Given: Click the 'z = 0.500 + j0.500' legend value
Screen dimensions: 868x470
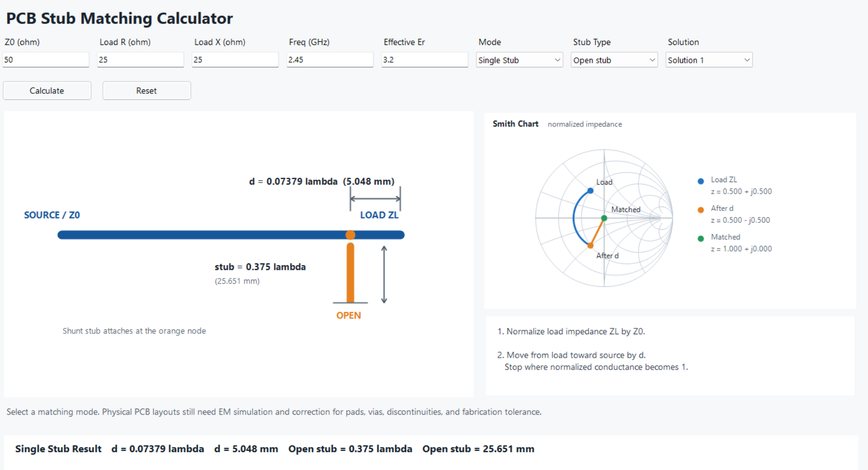Looking at the screenshot, I should [741, 192].
